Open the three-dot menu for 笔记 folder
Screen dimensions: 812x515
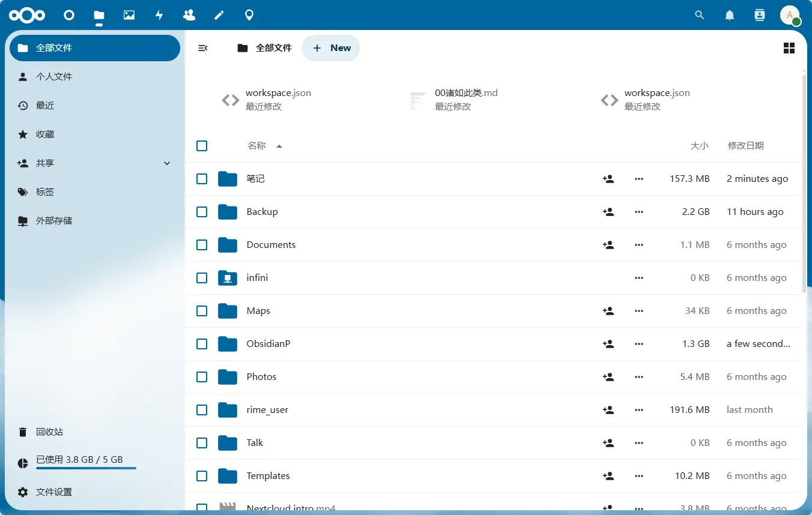638,179
